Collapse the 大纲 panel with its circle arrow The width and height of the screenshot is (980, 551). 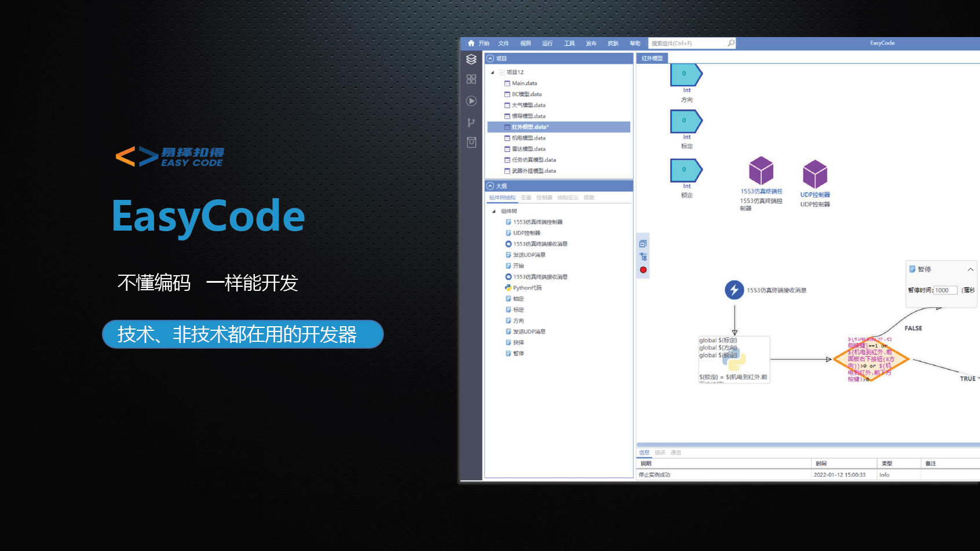(x=491, y=186)
